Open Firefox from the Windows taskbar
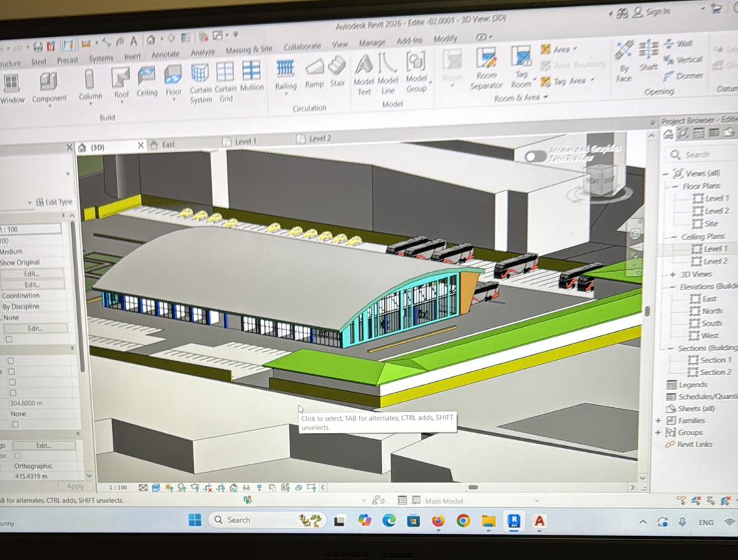Viewport: 738px width, 560px height. tap(438, 521)
